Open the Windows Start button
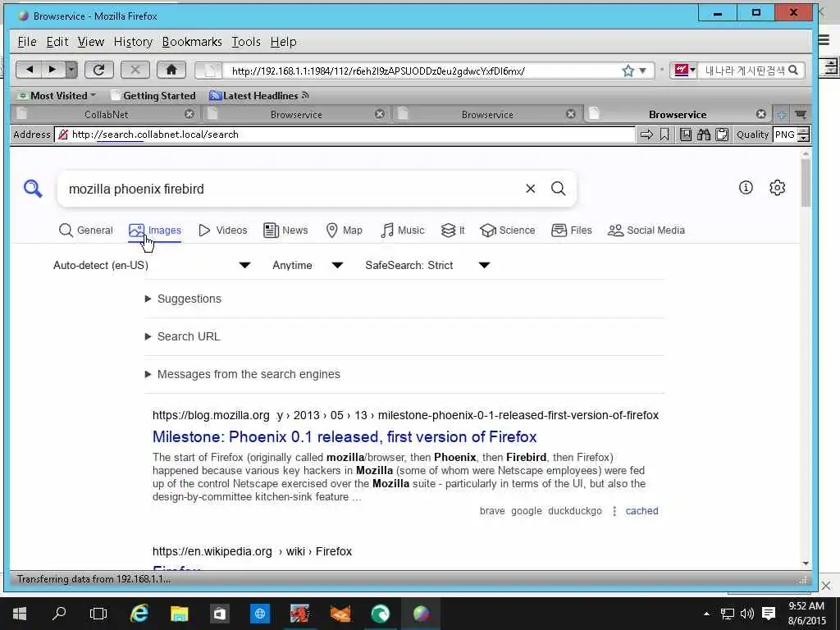Viewport: 840px width, 630px height. coord(20,614)
